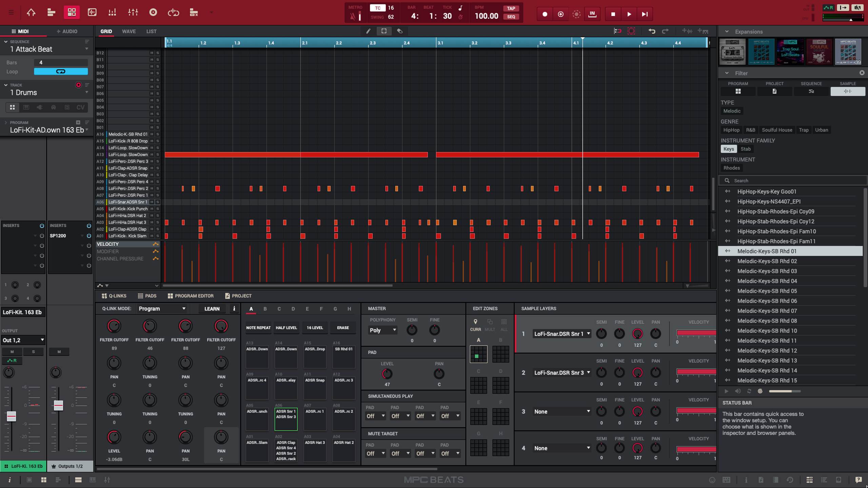Enable the Loop toggle for the sequence
Viewport: 868px width, 488px height.
(61, 71)
